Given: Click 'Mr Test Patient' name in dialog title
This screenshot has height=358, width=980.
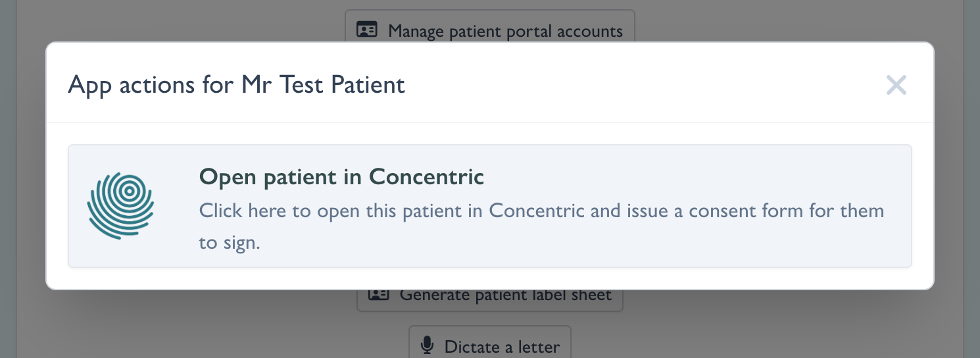Looking at the screenshot, I should (323, 85).
